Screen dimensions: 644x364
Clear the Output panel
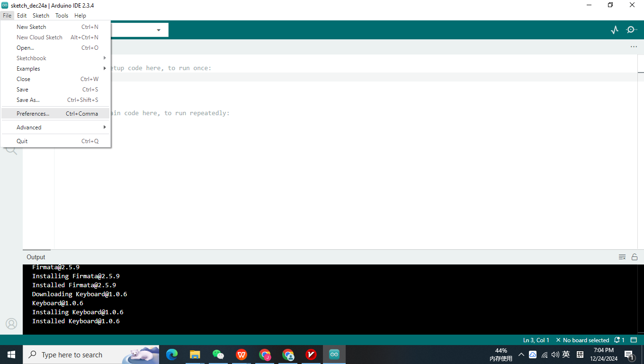point(622,257)
